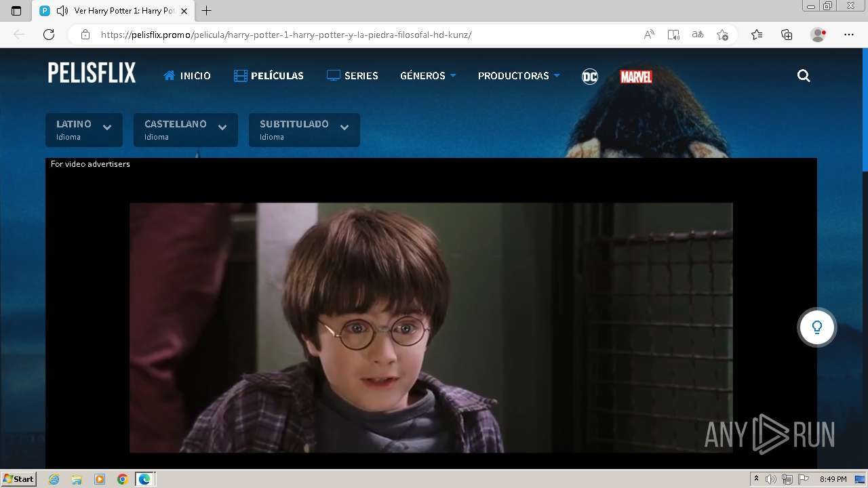Refresh the page

click(x=49, y=35)
